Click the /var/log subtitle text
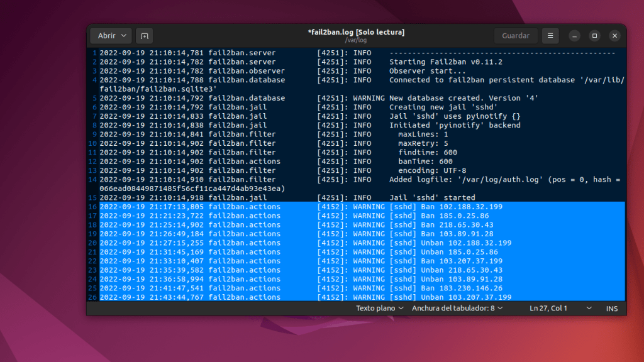Viewport: 644px width, 362px height. point(355,40)
